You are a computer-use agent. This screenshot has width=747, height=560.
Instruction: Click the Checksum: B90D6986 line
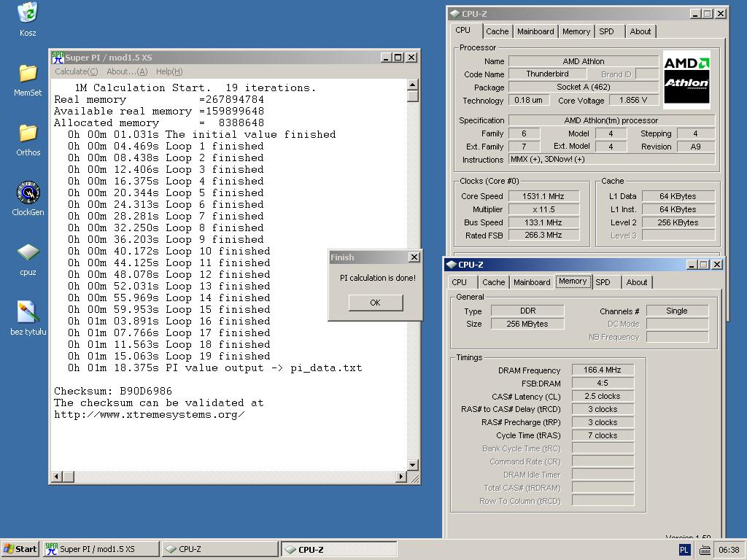(113, 392)
